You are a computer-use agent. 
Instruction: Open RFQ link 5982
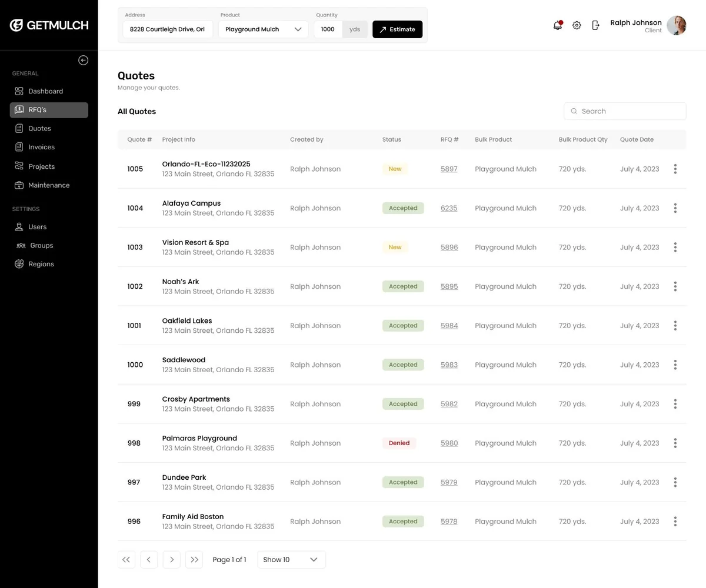click(449, 404)
